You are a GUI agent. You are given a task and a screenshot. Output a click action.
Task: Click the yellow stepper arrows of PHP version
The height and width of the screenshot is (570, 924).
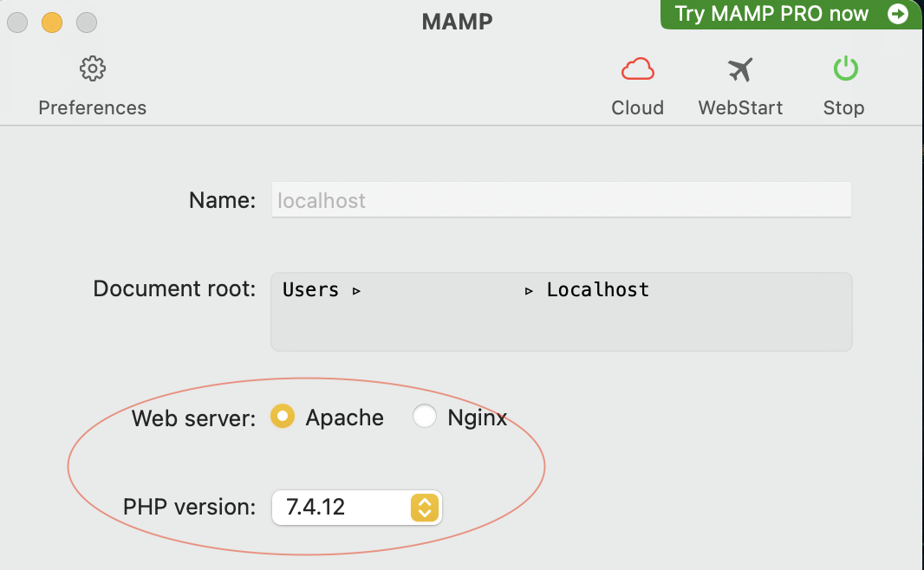(425, 507)
